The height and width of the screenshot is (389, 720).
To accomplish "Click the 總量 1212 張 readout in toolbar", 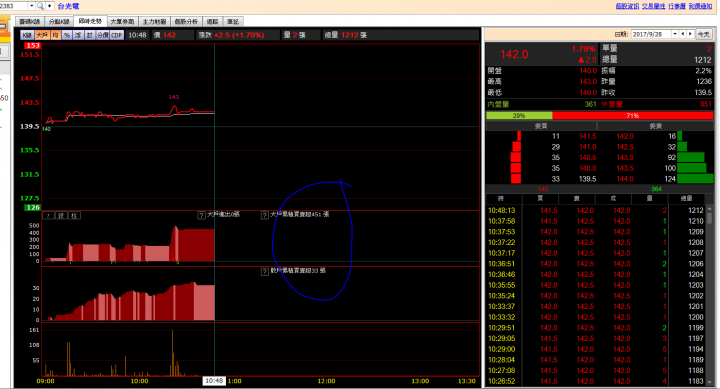I will tap(346, 35).
